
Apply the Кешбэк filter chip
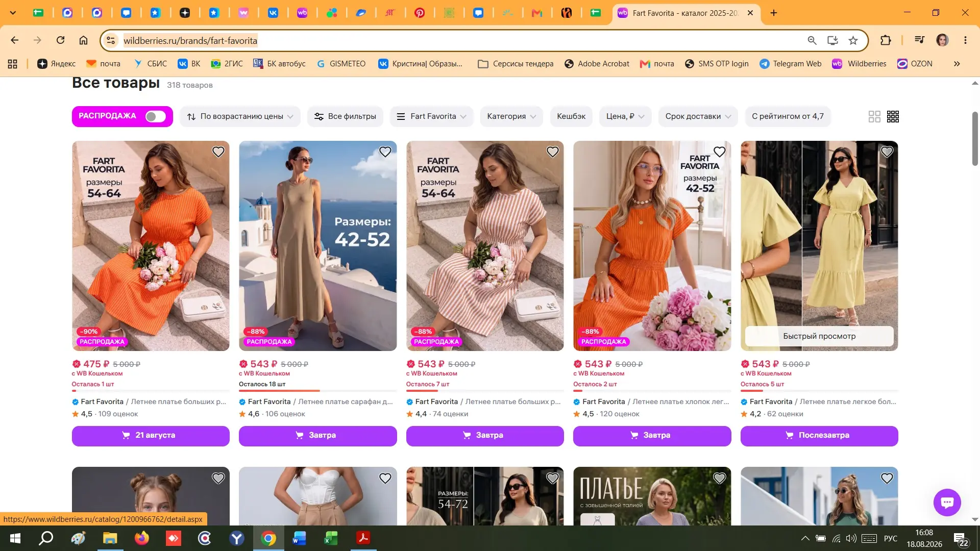tap(571, 116)
